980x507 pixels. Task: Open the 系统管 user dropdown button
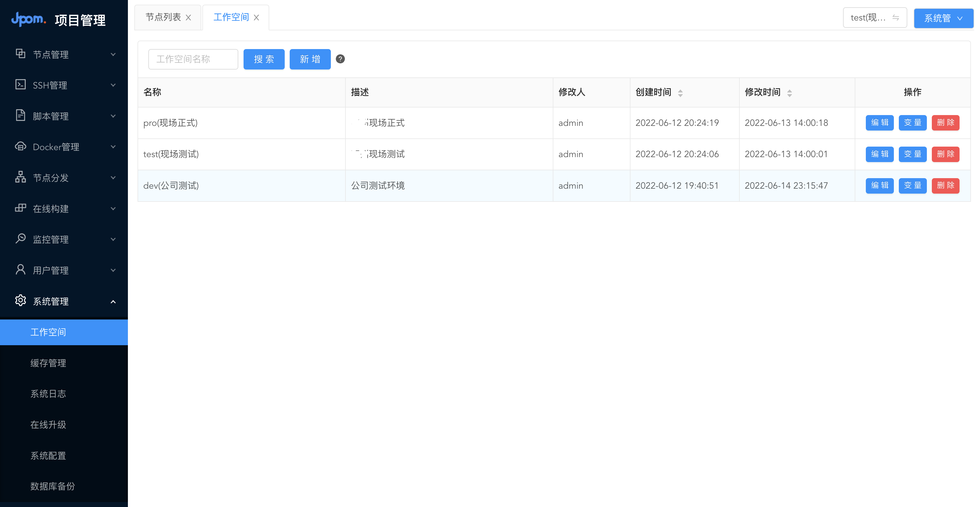coord(943,18)
